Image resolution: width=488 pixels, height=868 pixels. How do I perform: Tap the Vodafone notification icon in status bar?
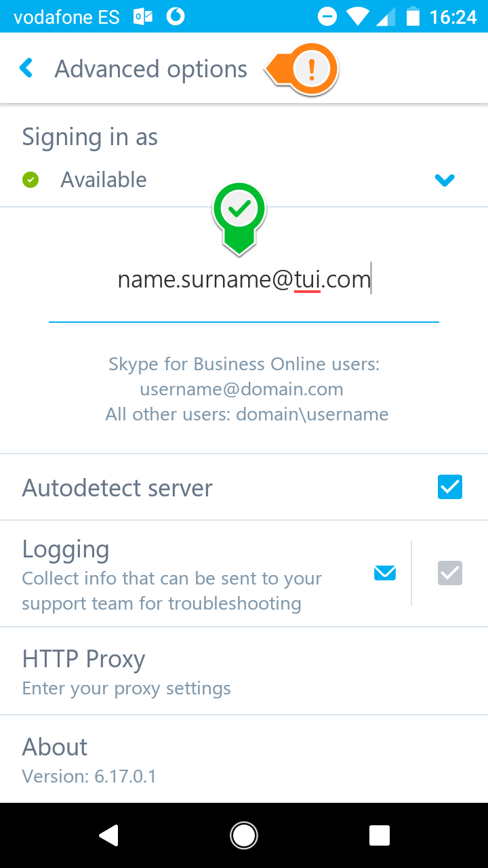click(x=176, y=17)
